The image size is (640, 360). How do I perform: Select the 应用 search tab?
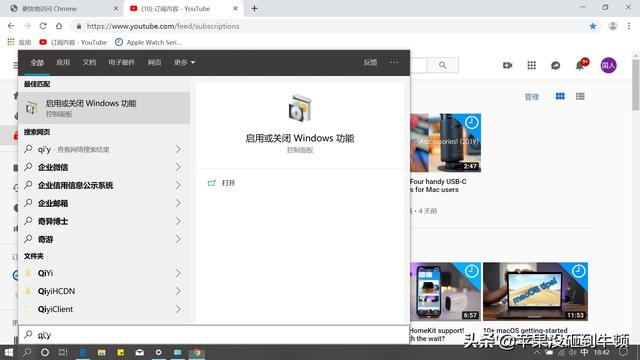click(63, 62)
